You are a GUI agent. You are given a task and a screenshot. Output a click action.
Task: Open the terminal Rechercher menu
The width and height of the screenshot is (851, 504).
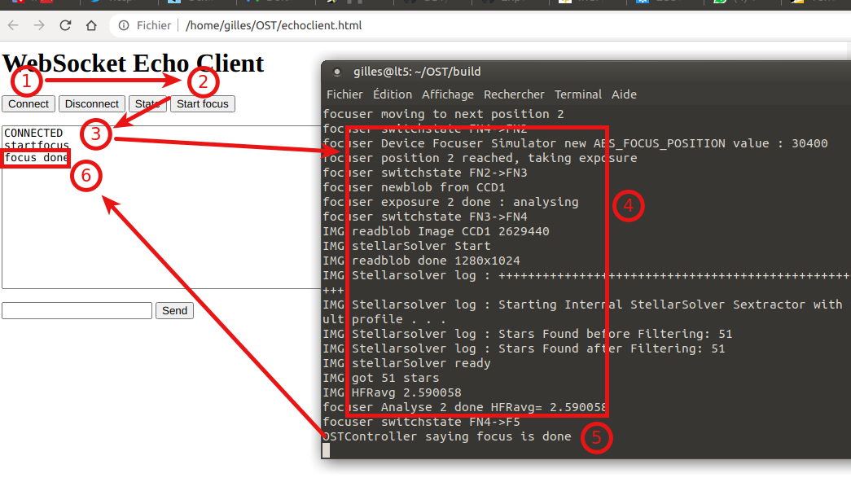514,94
